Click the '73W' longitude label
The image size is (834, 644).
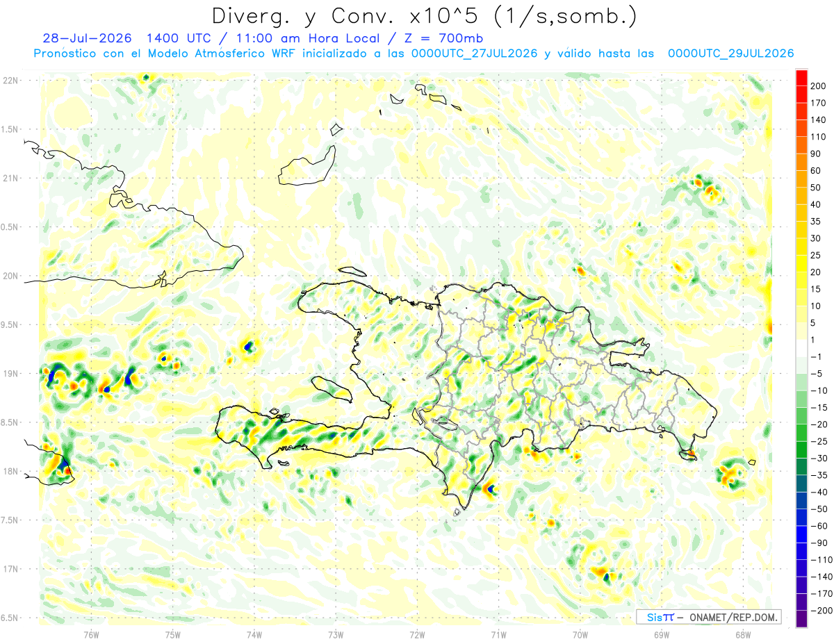336,634
